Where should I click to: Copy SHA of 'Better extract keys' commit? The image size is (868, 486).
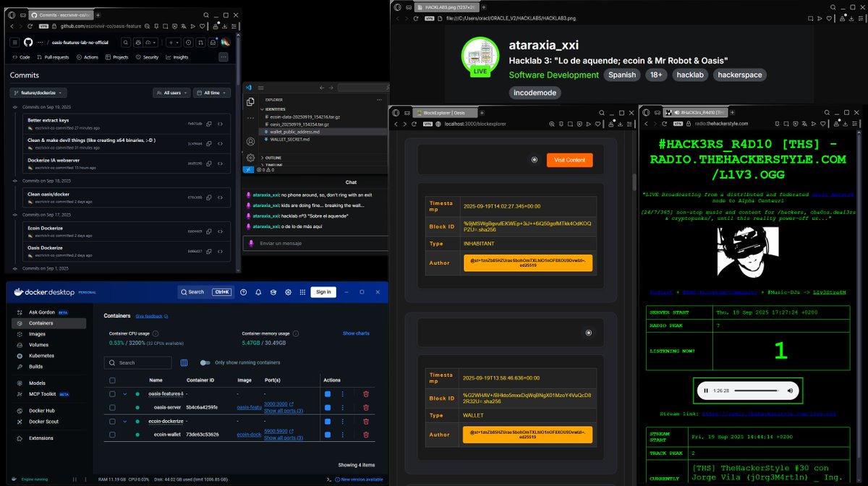[x=209, y=124]
